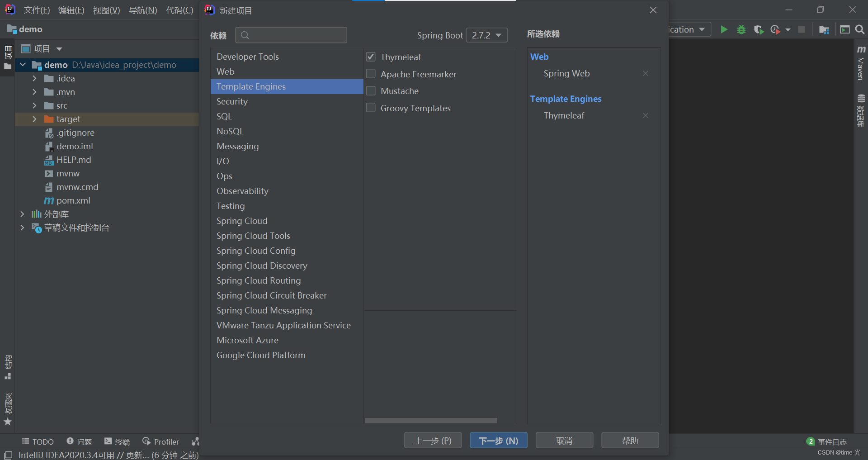This screenshot has height=460, width=868.
Task: Select the Microsoft Azure category
Action: click(x=287, y=340)
